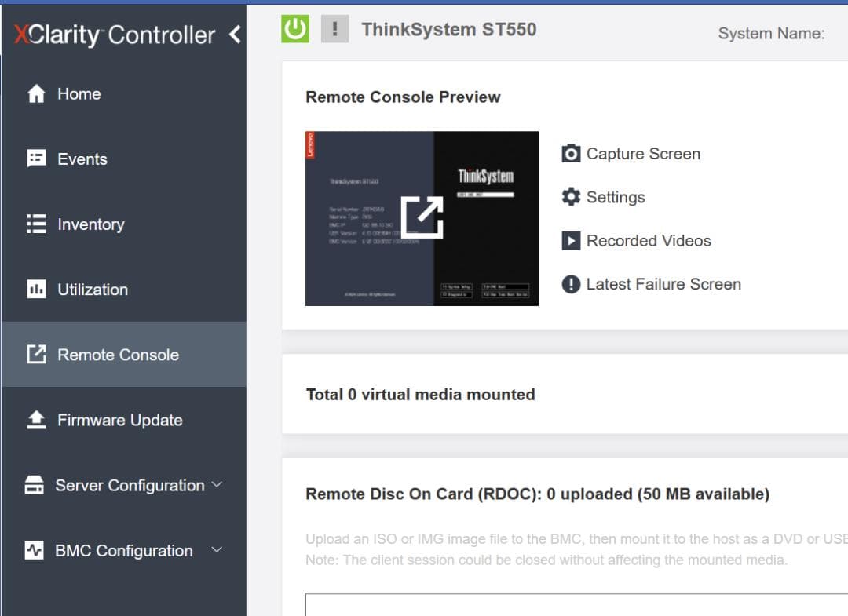Open the Events page
This screenshot has width=848, height=616.
82,159
